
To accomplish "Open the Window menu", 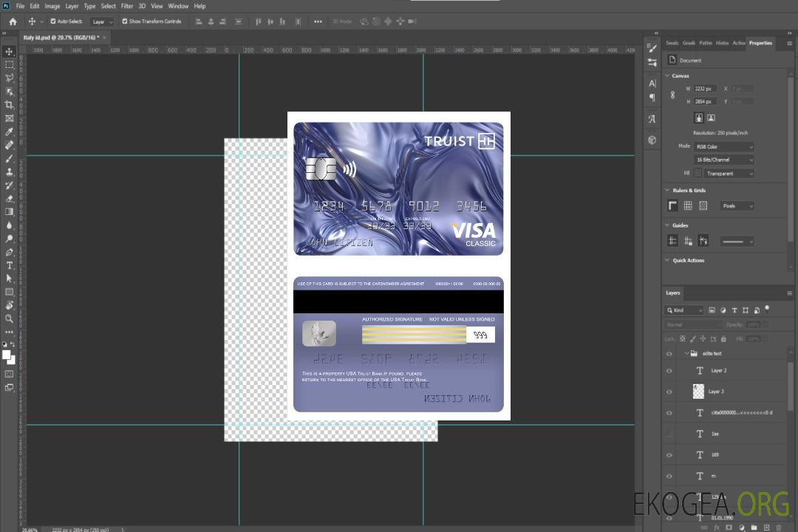I will [x=178, y=6].
